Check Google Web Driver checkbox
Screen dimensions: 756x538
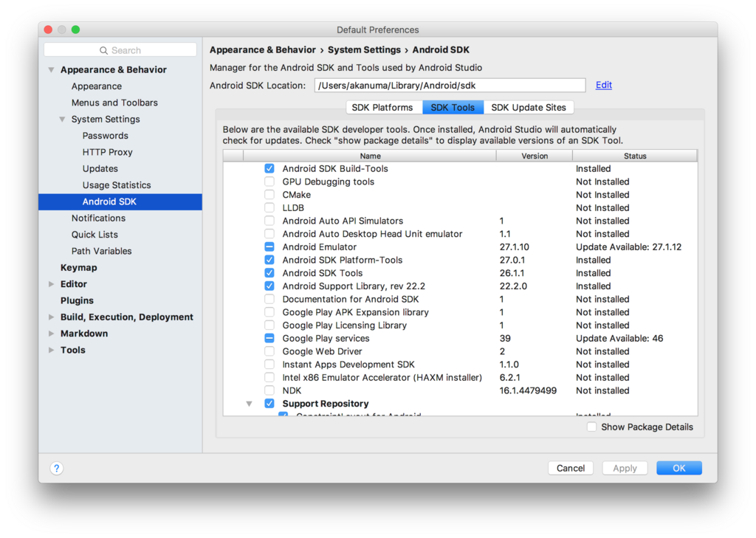coord(269,351)
